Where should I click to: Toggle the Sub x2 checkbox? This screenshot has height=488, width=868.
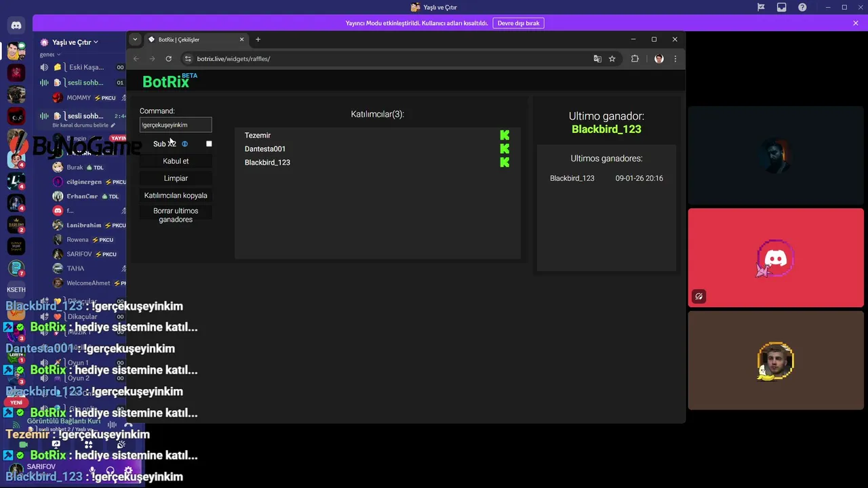[209, 144]
